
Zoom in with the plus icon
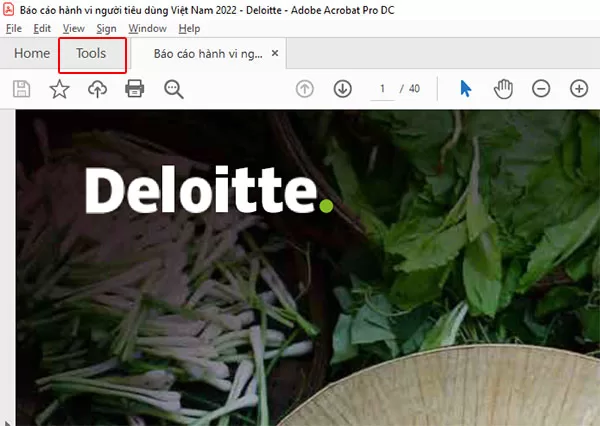pos(579,89)
